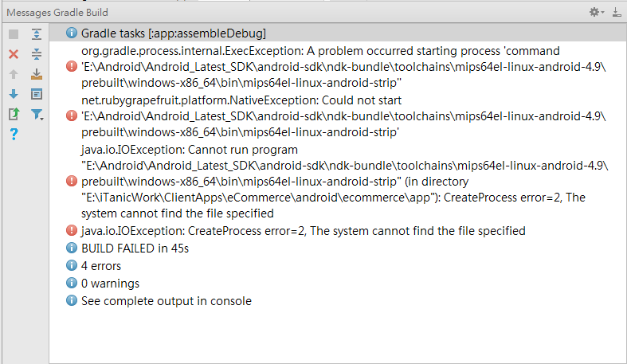Go to the next message with down arrow
Image resolution: width=627 pixels, height=364 pixels.
point(14,94)
